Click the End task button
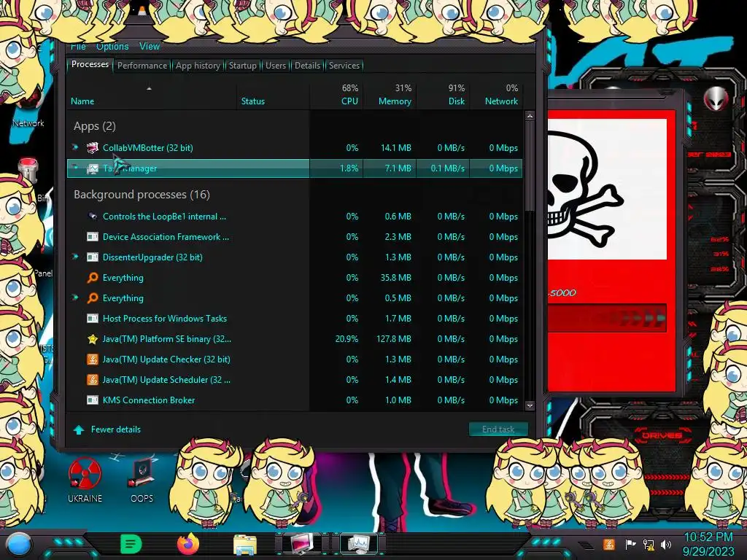The width and height of the screenshot is (747, 560). 498,429
